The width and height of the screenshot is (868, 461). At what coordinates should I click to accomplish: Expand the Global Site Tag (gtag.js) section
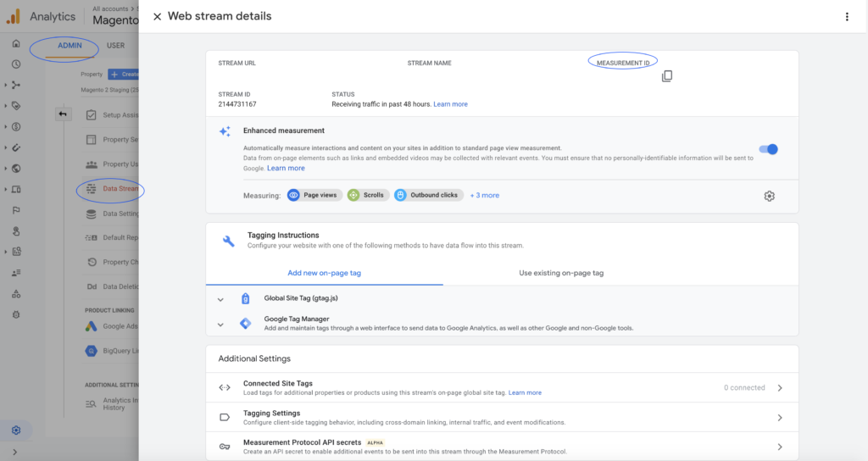(x=220, y=299)
